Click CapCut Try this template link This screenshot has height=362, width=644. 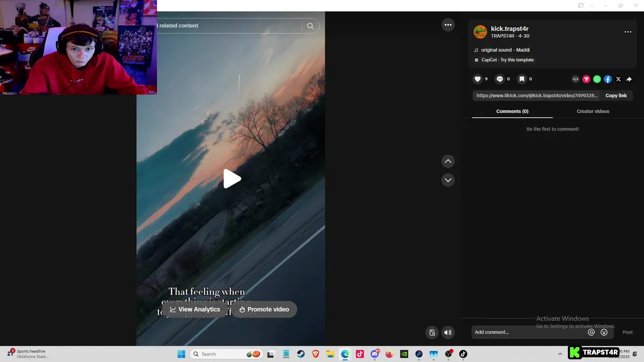[x=507, y=60]
